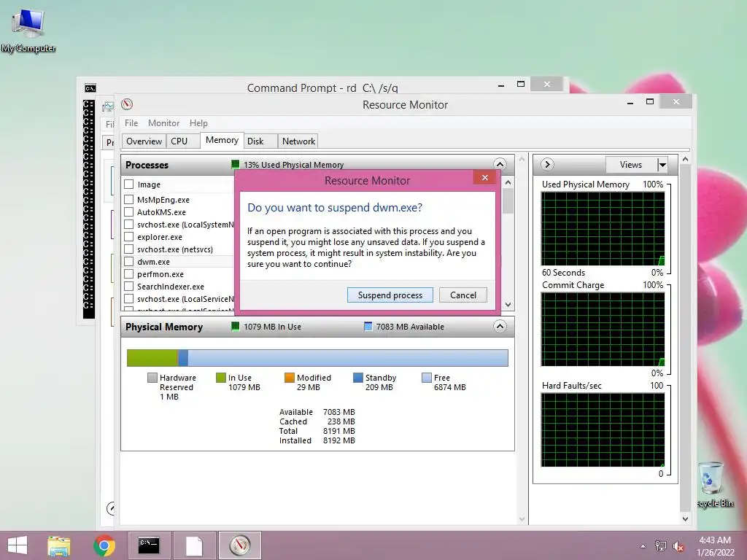Click the graphs pane scroll down arrow
Viewport: 747px width, 560px height.
(685, 518)
